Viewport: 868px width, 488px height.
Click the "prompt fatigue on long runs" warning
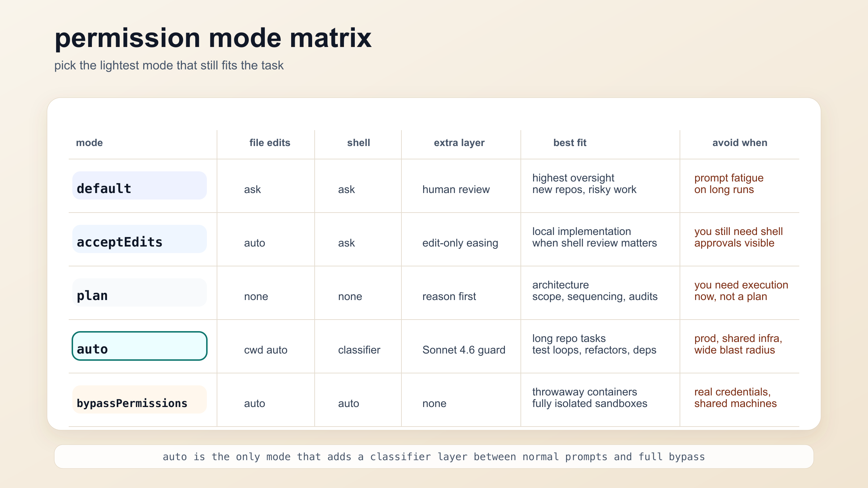pyautogui.click(x=729, y=184)
